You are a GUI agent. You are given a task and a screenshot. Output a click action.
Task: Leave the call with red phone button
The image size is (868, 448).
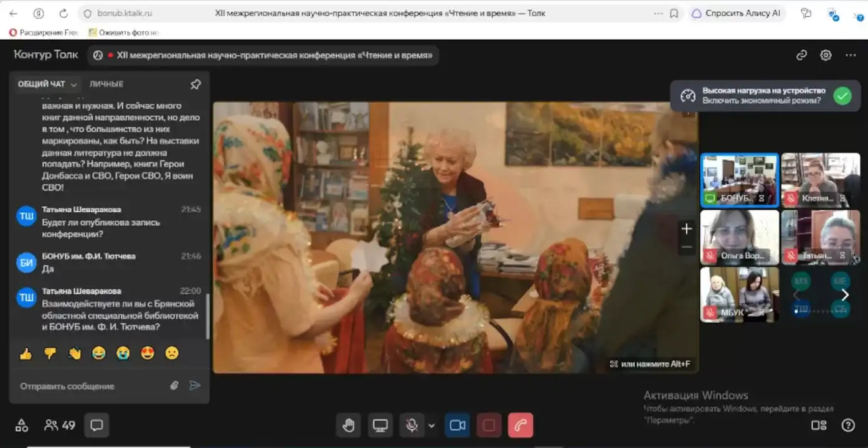pos(521,426)
